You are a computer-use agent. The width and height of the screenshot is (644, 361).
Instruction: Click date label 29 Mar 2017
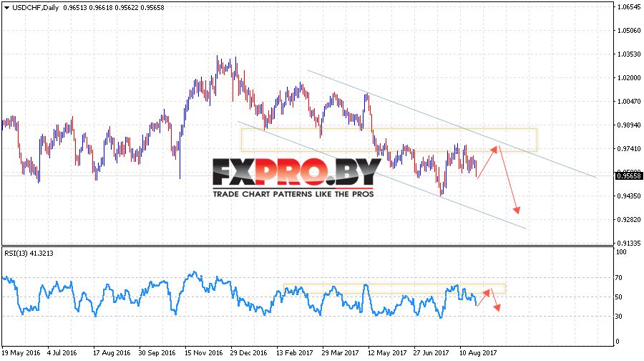(341, 353)
